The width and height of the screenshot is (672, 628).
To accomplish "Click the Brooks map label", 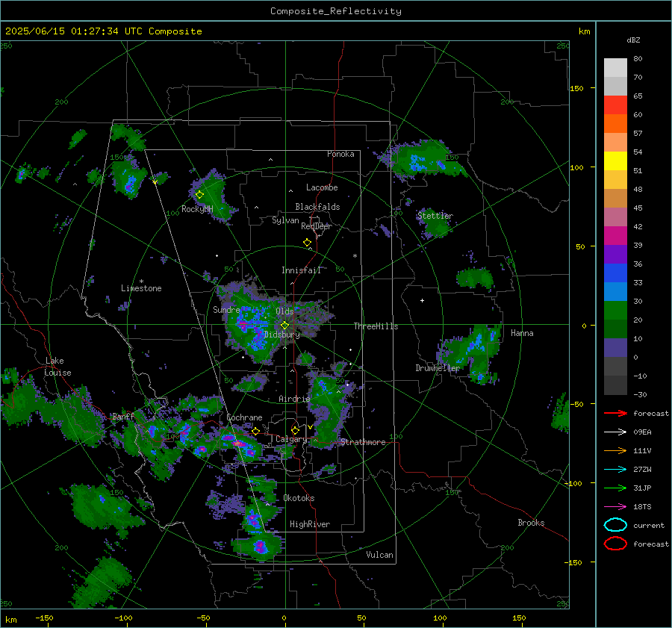I will (x=531, y=523).
